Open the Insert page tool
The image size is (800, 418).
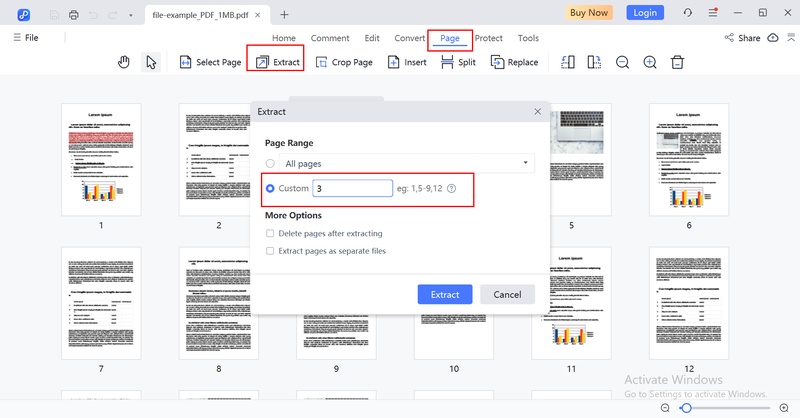tap(406, 62)
